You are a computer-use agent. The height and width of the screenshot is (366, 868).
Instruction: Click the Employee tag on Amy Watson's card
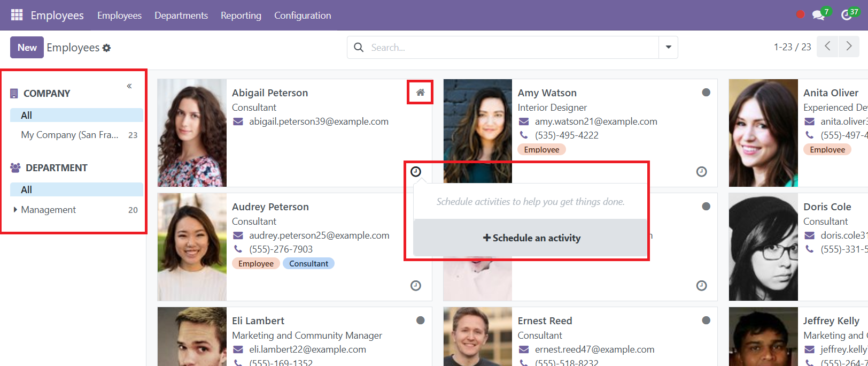tap(541, 150)
